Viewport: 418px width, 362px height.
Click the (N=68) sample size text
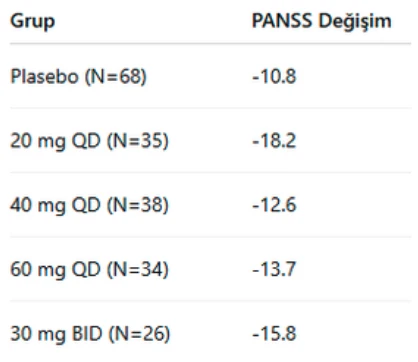[x=116, y=77]
